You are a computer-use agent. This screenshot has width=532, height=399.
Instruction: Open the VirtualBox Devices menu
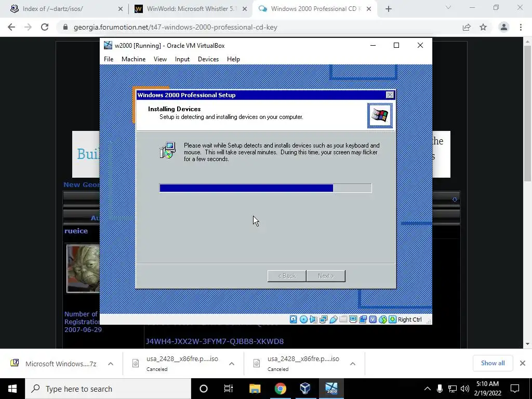coord(208,59)
